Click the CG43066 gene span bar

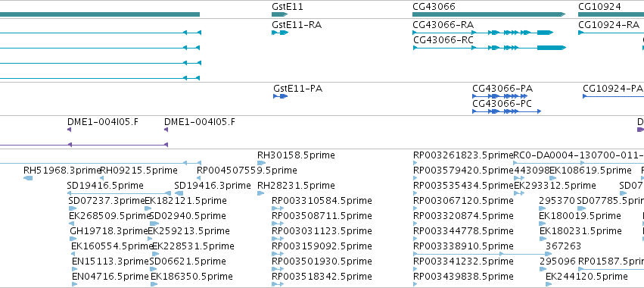point(489,14)
